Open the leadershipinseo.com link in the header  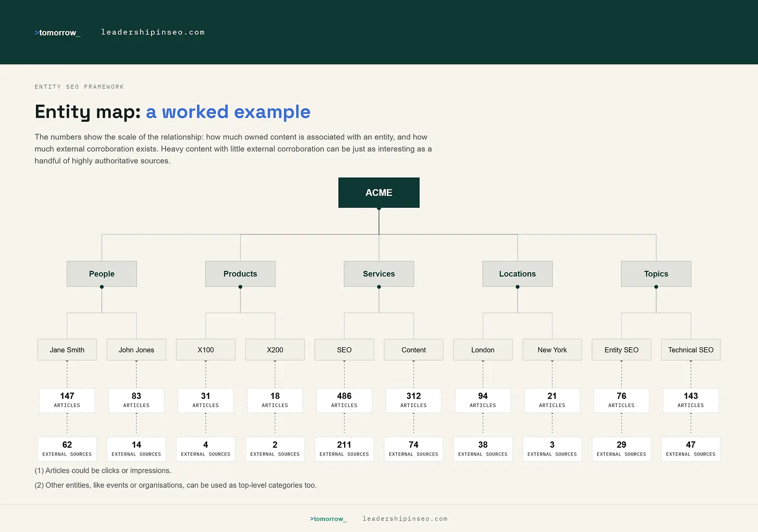(153, 32)
